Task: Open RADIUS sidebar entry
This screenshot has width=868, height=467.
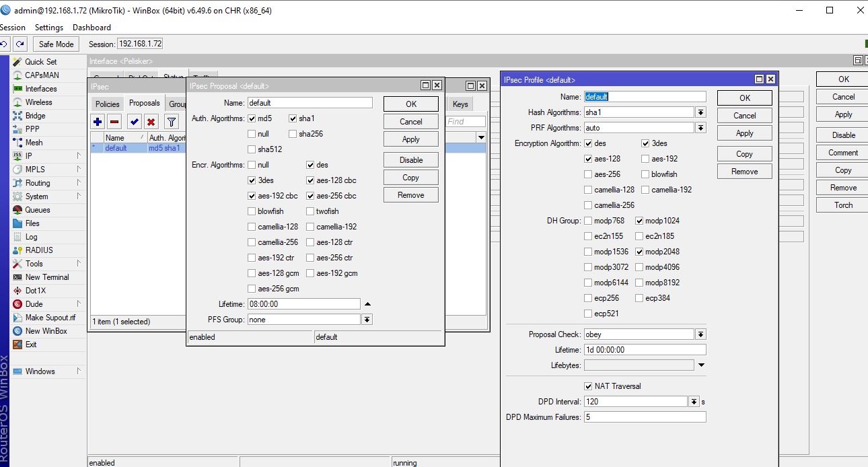Action: (x=39, y=250)
